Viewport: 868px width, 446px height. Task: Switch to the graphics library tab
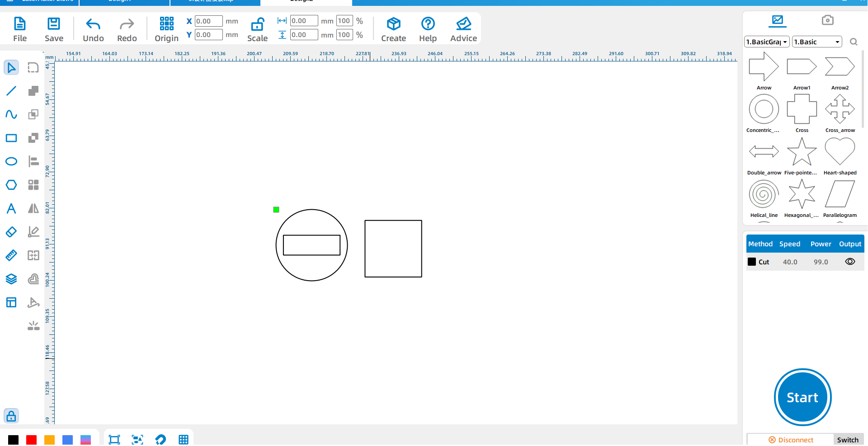(778, 20)
